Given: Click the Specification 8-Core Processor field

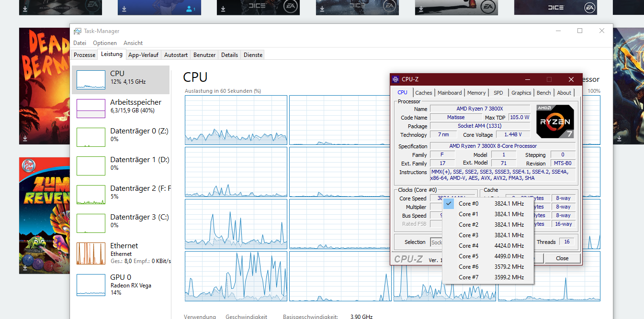Looking at the screenshot, I should tap(503, 146).
